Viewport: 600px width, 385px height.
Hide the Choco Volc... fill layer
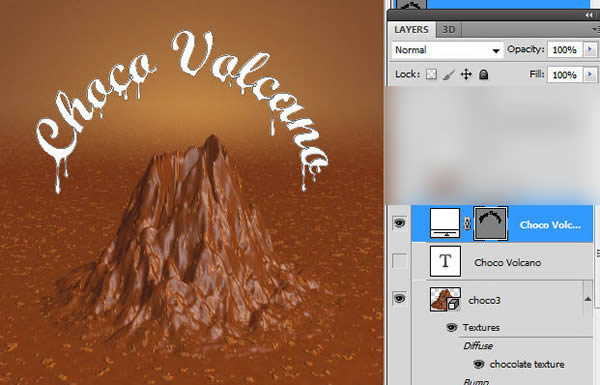pos(399,223)
